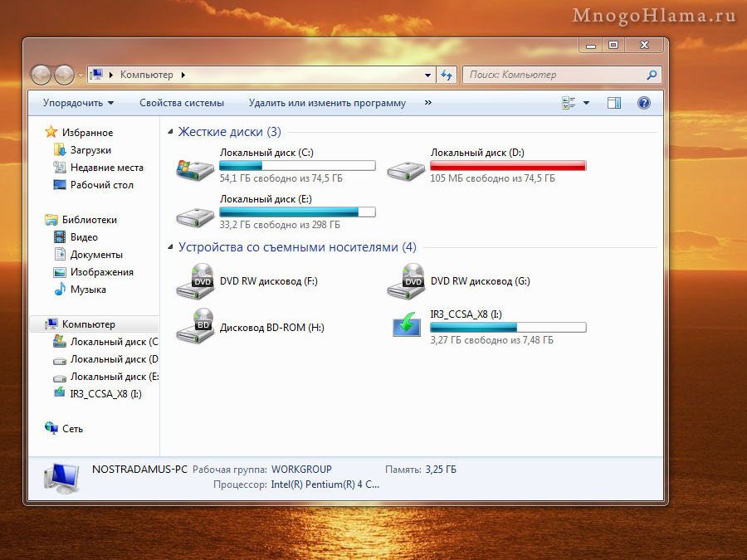Open BD-ROM drive (H:) icon

pos(195,327)
